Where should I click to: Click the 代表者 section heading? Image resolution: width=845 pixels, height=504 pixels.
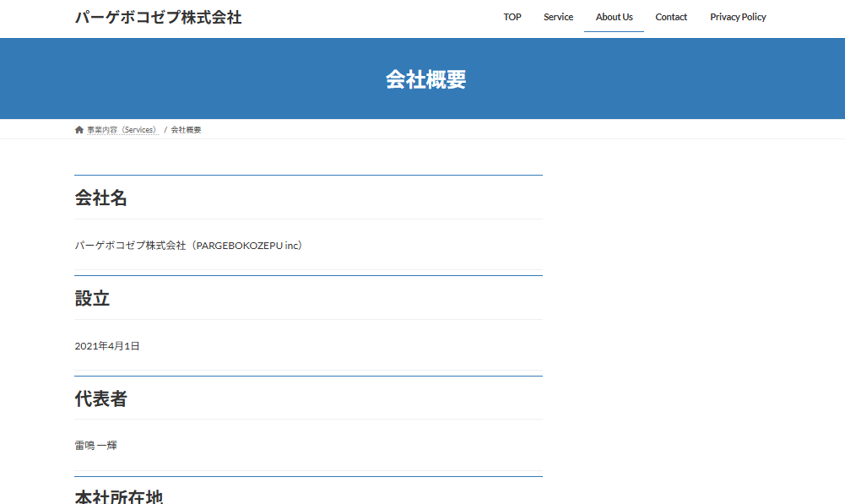101,399
